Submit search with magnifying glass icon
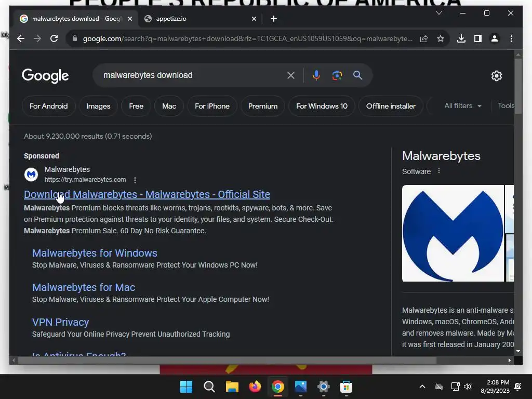Screen dimensions: 532x399 pos(357,75)
